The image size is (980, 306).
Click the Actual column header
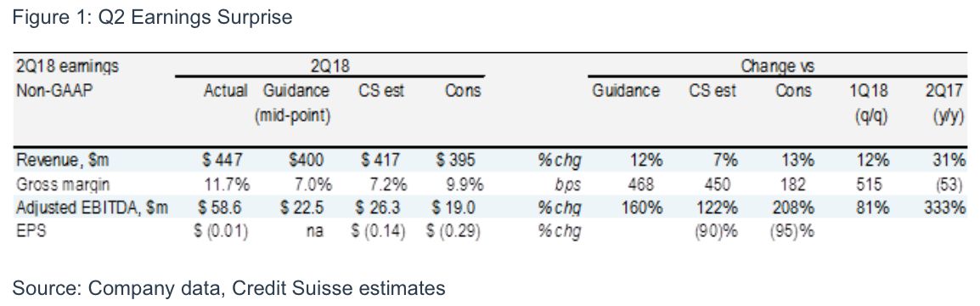(x=226, y=91)
